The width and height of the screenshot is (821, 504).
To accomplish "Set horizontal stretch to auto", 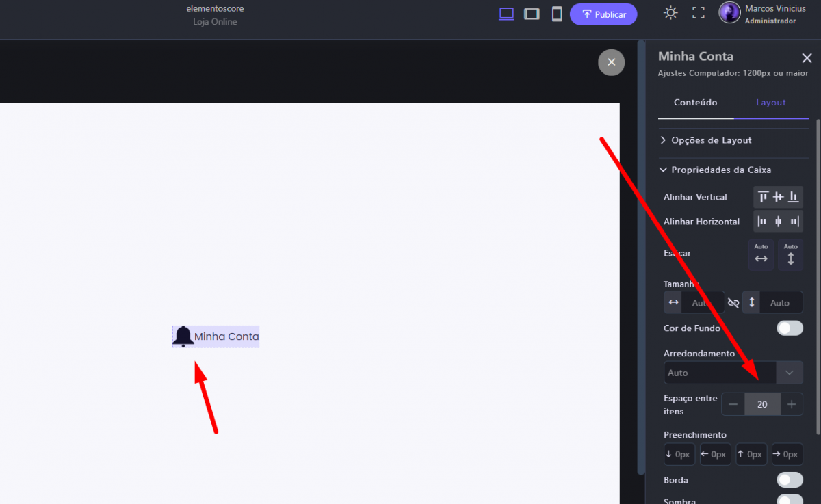I will (x=761, y=254).
